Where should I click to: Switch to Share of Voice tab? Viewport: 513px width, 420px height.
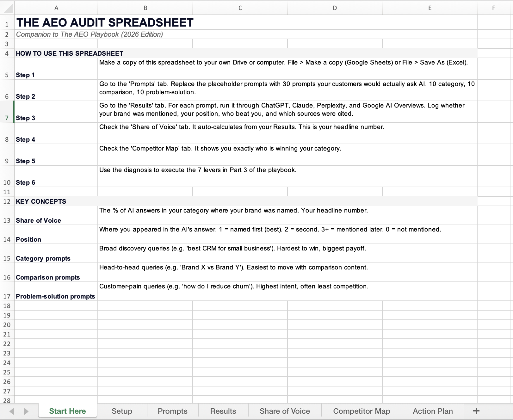(x=285, y=411)
